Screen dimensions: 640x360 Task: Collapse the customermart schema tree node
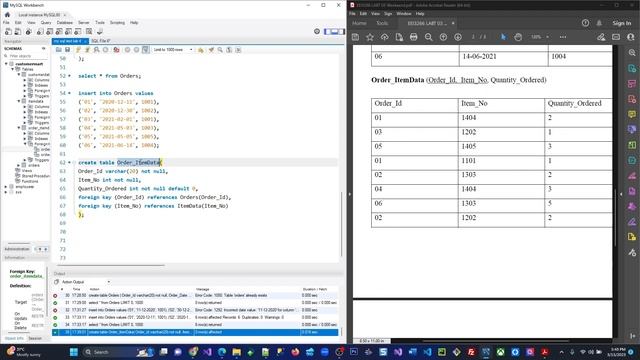point(6,64)
